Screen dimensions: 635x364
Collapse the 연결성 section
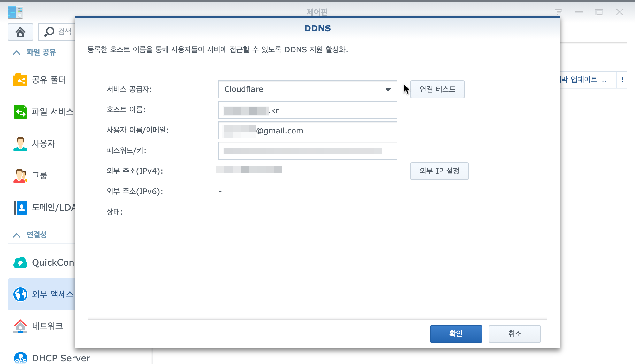(x=17, y=235)
